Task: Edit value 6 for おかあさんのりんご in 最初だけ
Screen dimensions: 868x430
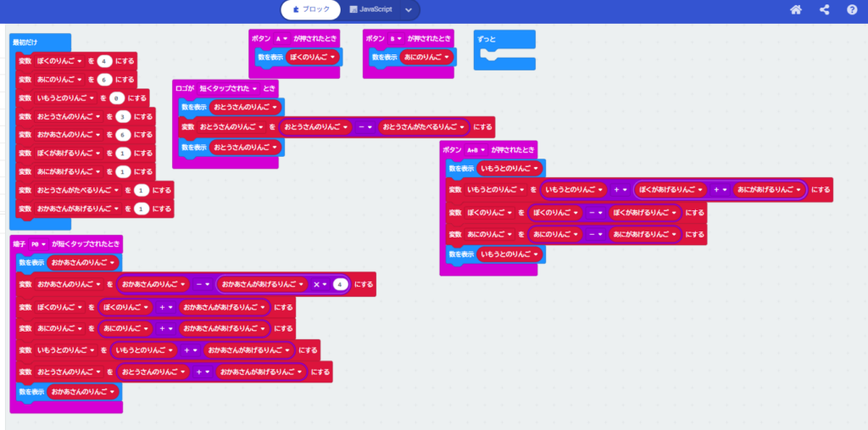Action: [x=123, y=135]
